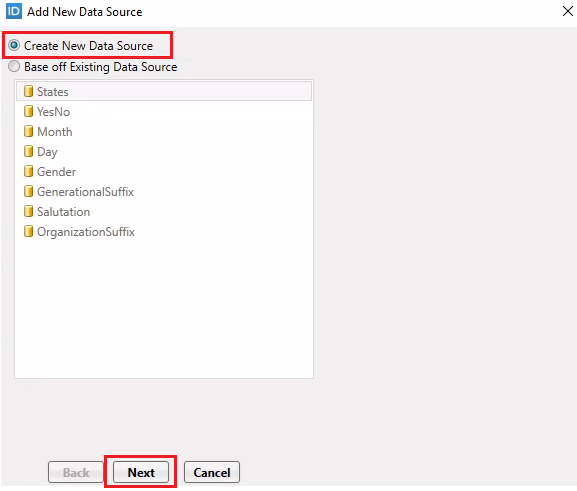577x491 pixels.
Task: Click the Month data source cylinder icon
Action: click(x=28, y=131)
